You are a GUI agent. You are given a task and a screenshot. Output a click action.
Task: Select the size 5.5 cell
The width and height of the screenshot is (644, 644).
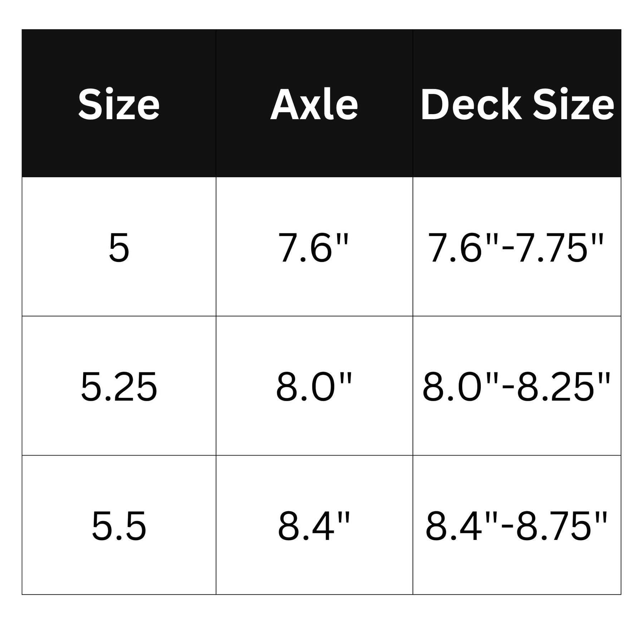[x=119, y=525]
